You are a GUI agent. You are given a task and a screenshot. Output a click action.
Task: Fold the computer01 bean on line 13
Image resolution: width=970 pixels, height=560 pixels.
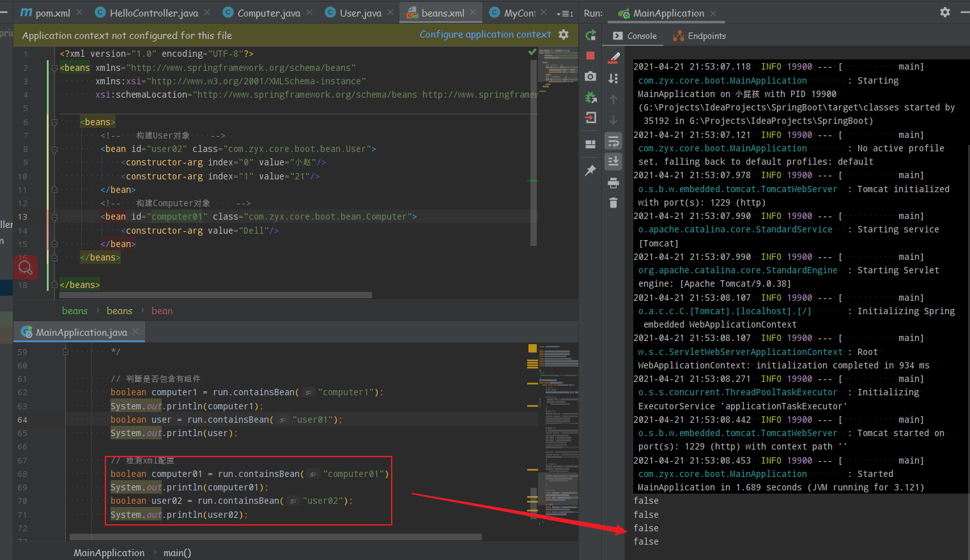tap(54, 217)
